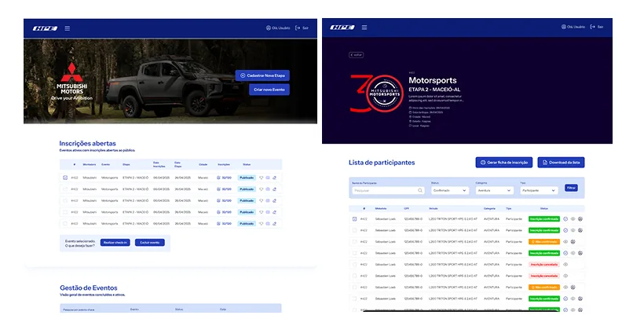Click envelope icon in checked event row
This screenshot has height=330, width=644.
tap(268, 178)
